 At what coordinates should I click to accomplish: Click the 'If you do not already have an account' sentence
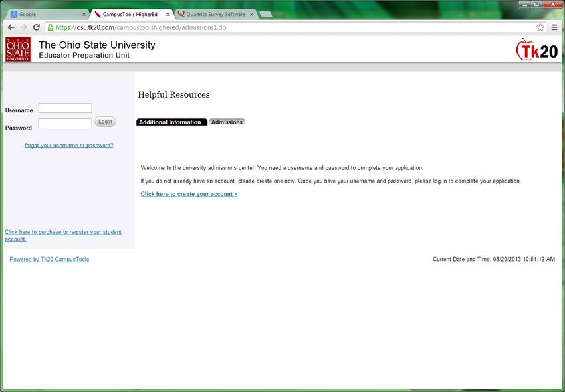pyautogui.click(x=330, y=181)
